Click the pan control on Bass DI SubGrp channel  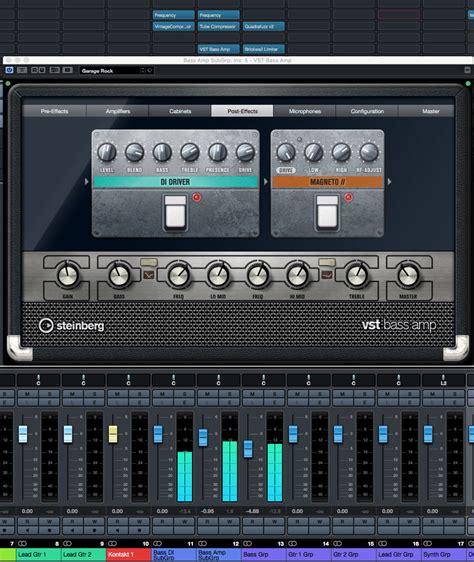[x=174, y=380]
